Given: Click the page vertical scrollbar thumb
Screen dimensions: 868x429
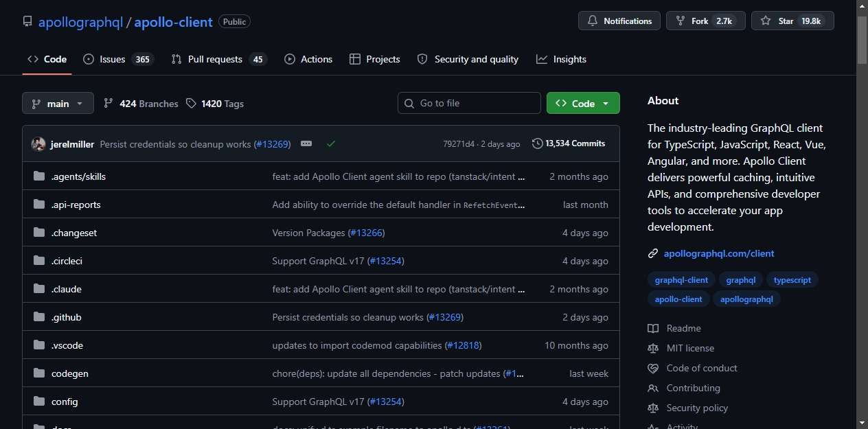Looking at the screenshot, I should 863,39.
